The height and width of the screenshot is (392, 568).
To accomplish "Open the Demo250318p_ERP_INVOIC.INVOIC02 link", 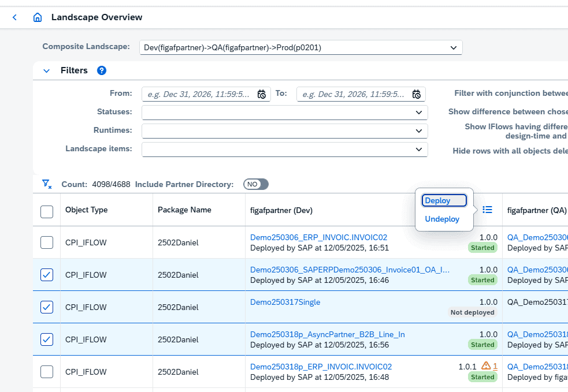I will 321,367.
